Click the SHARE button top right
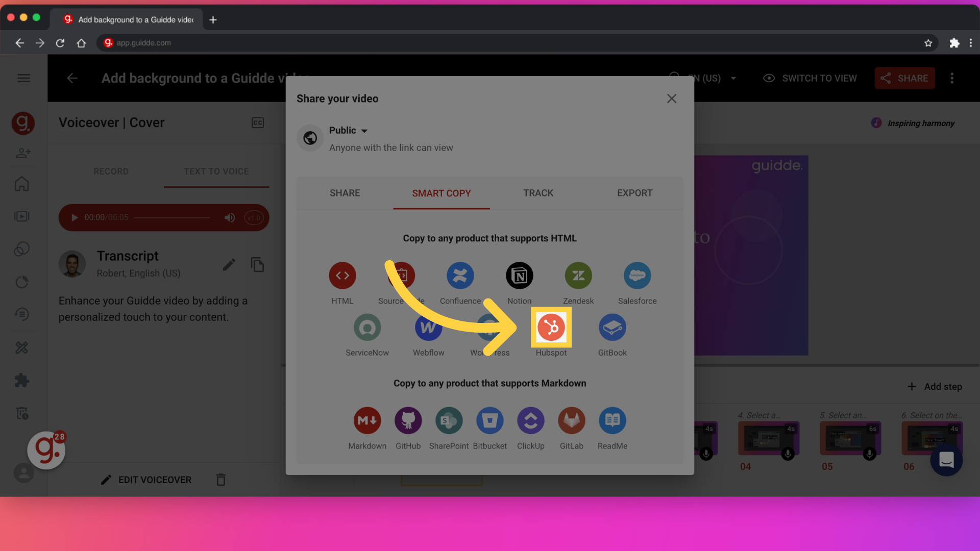Screen dimensions: 980x551 904,79
